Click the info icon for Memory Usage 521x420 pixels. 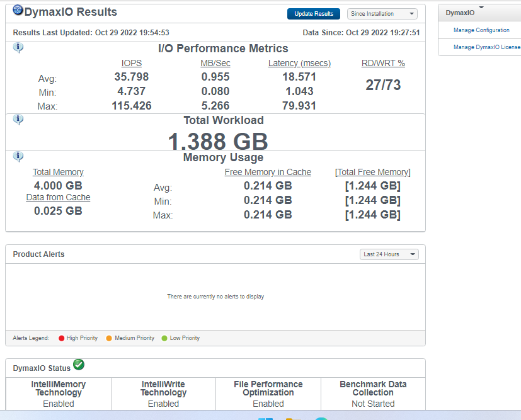18,157
